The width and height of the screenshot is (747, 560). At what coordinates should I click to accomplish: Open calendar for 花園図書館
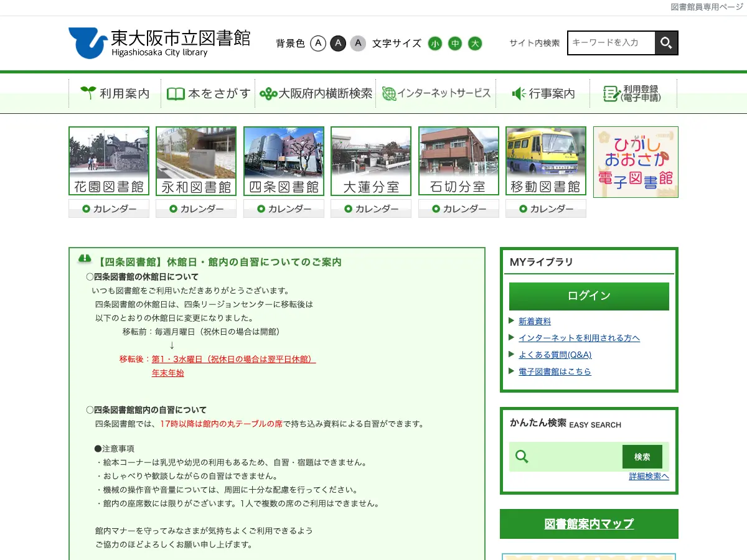point(109,208)
